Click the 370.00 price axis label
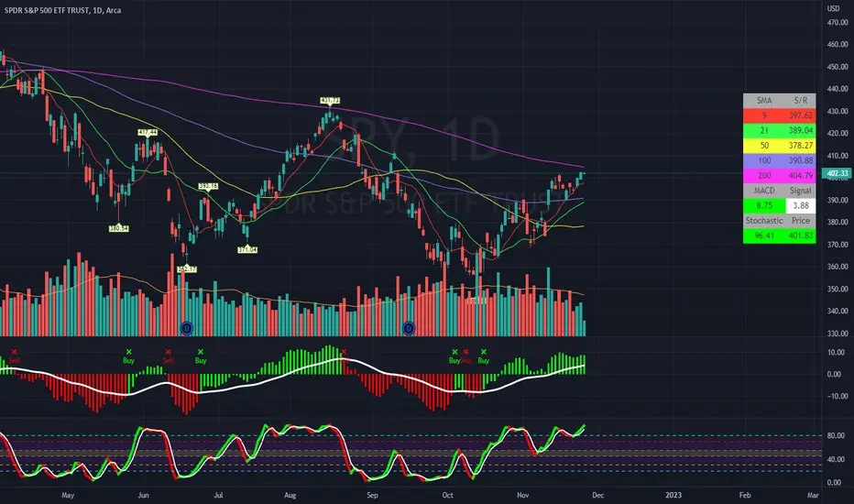 [x=838, y=245]
